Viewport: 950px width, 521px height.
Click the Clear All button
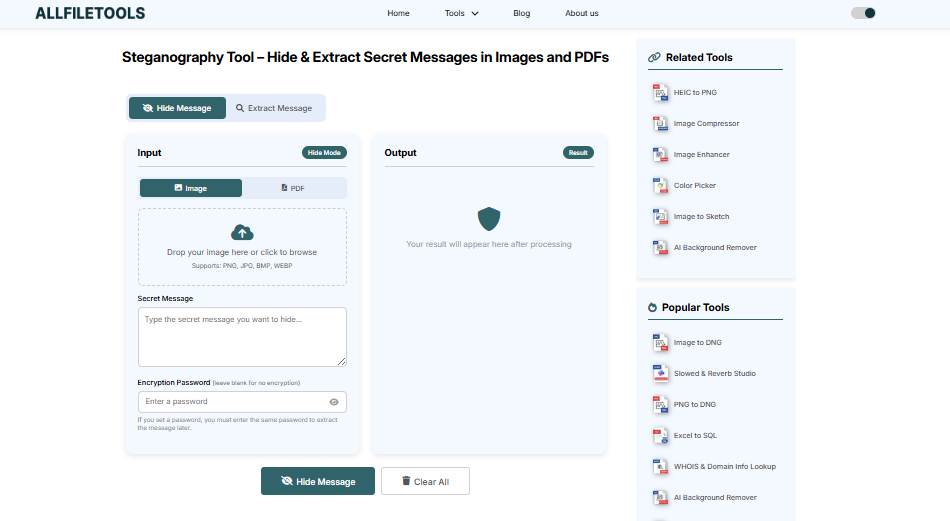(425, 481)
